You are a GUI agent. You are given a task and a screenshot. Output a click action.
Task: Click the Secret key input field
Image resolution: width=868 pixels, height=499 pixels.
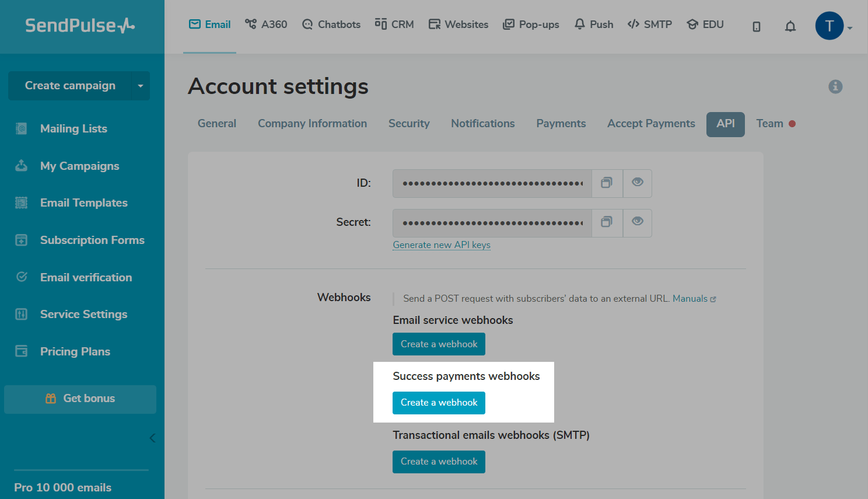492,223
